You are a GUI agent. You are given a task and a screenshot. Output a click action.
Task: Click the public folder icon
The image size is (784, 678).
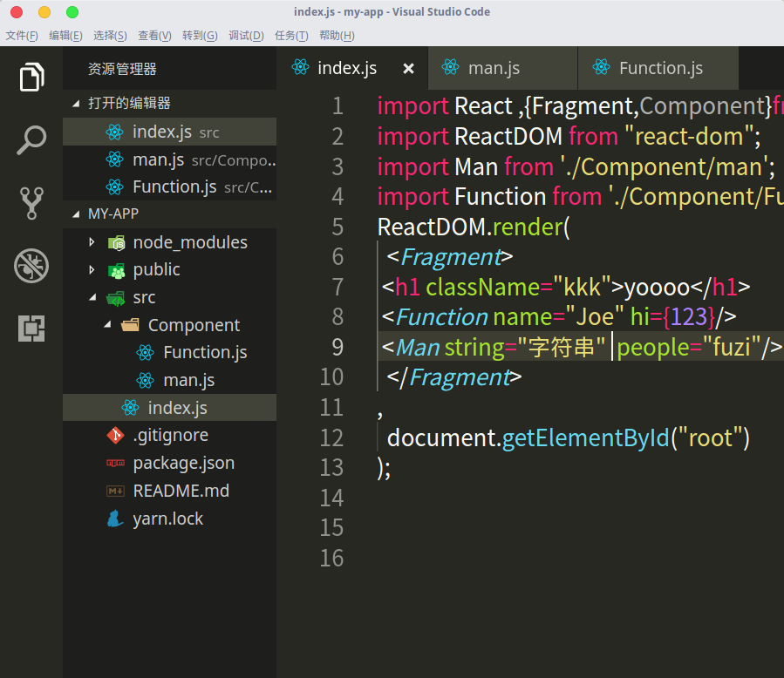tap(117, 270)
